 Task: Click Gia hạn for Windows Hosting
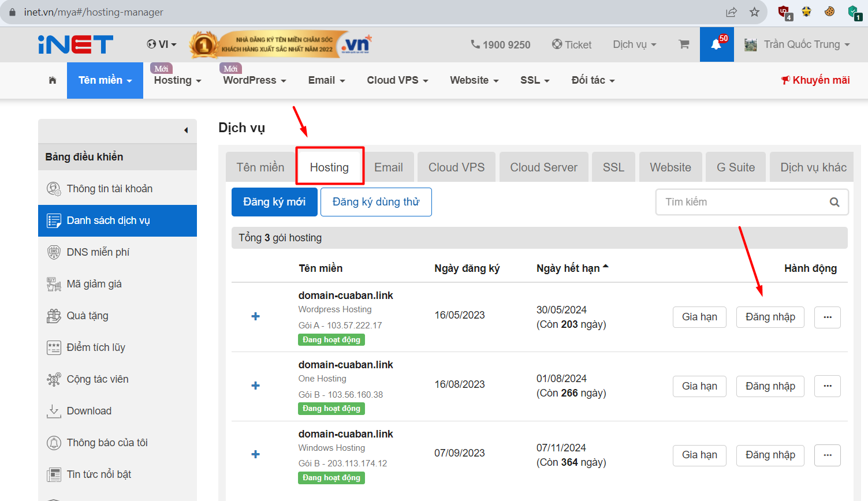click(699, 455)
